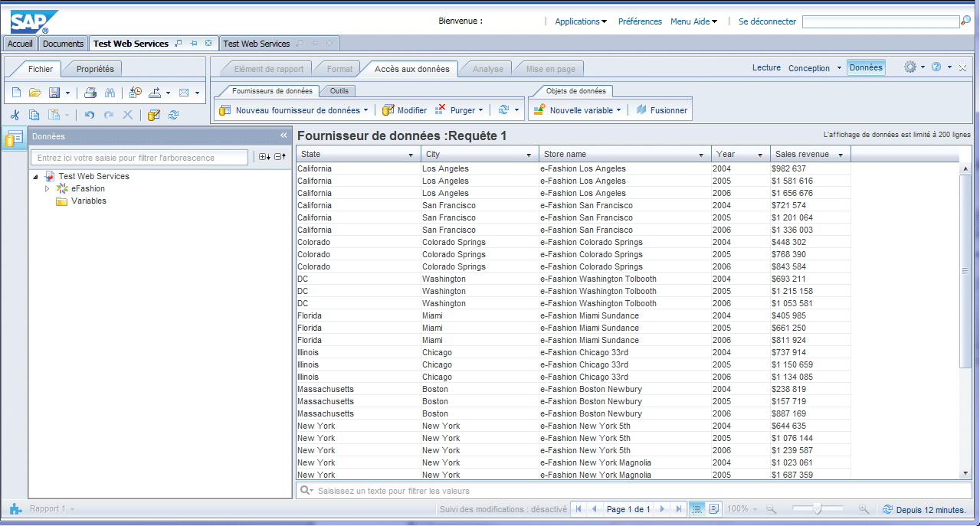Click the tree filter input field
Screen dimensions: 980x526
click(x=140, y=158)
